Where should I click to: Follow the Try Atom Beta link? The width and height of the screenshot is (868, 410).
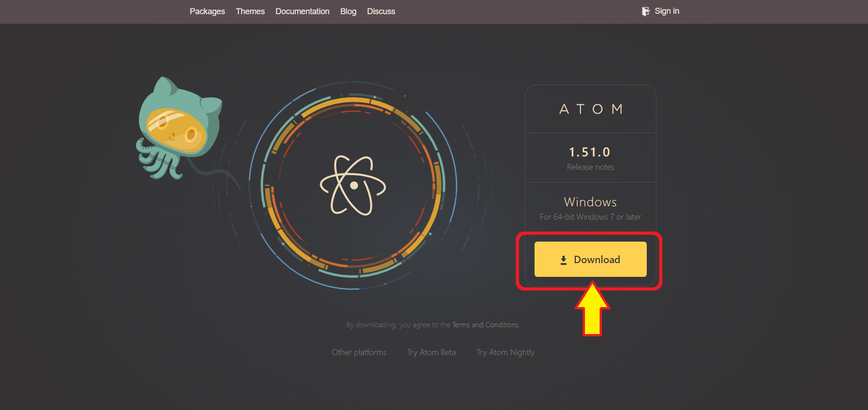pyautogui.click(x=431, y=352)
